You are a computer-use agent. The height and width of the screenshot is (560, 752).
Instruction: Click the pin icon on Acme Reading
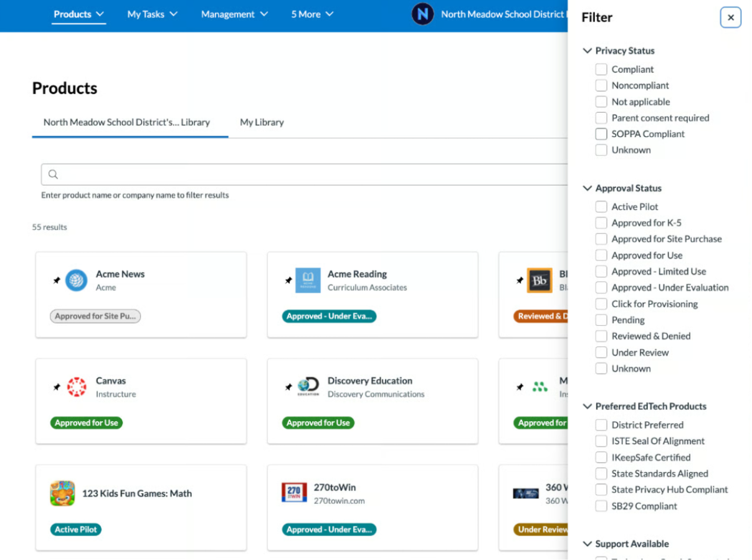point(288,280)
